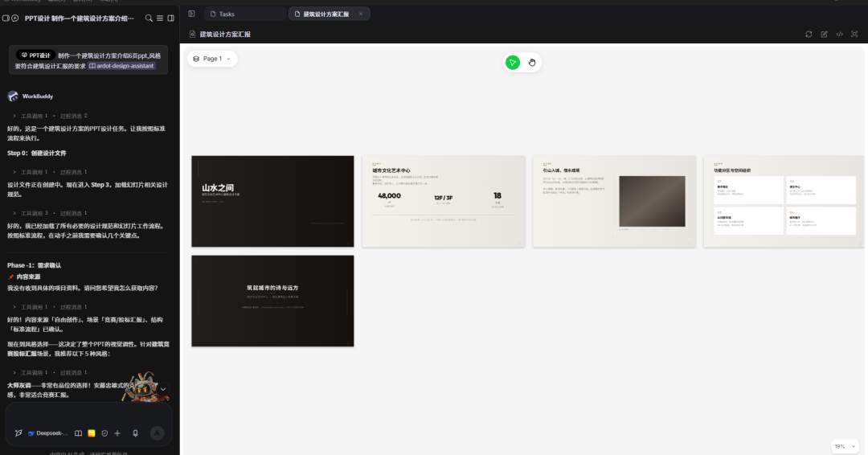Viewport: 868px width, 455px height.
Task: Open the Deepseek model selector
Action: (48, 433)
